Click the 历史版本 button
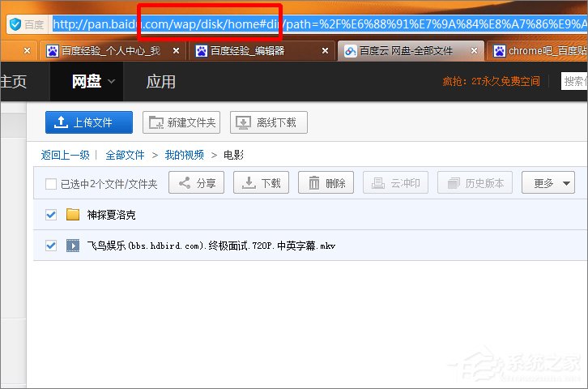This screenshot has width=588, height=389. (475, 182)
